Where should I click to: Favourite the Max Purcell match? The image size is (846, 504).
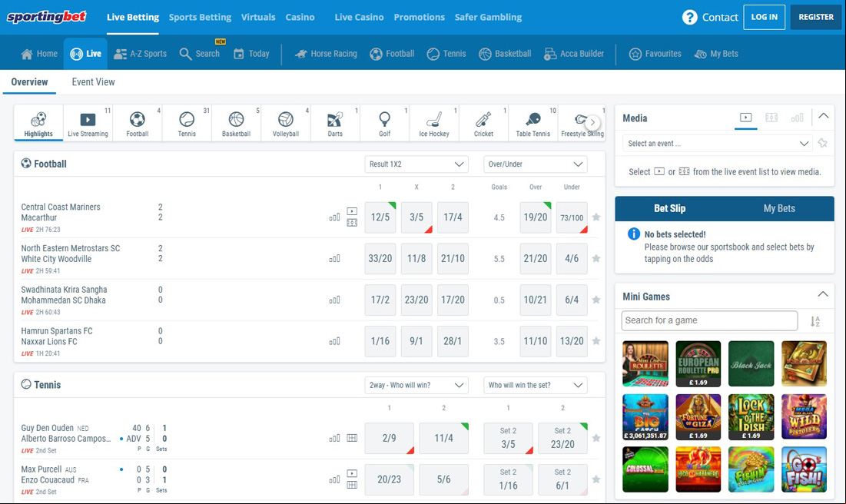click(596, 479)
